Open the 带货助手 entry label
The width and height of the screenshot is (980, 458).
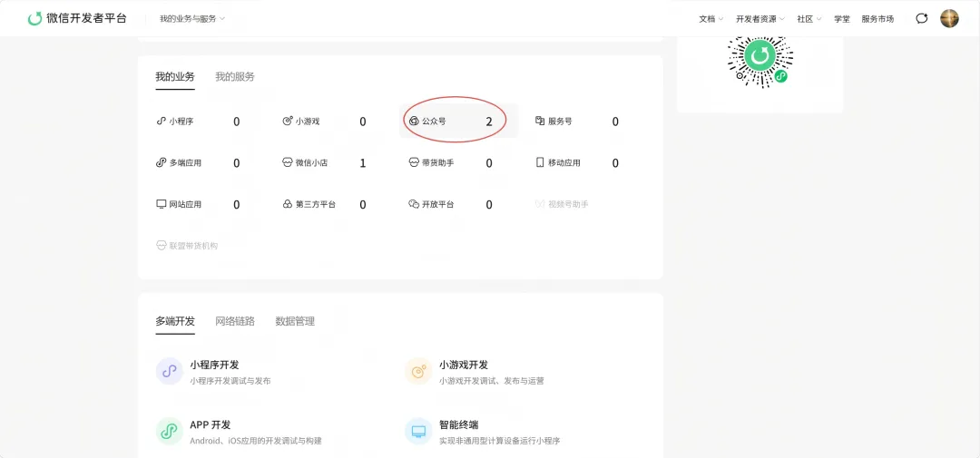click(438, 162)
